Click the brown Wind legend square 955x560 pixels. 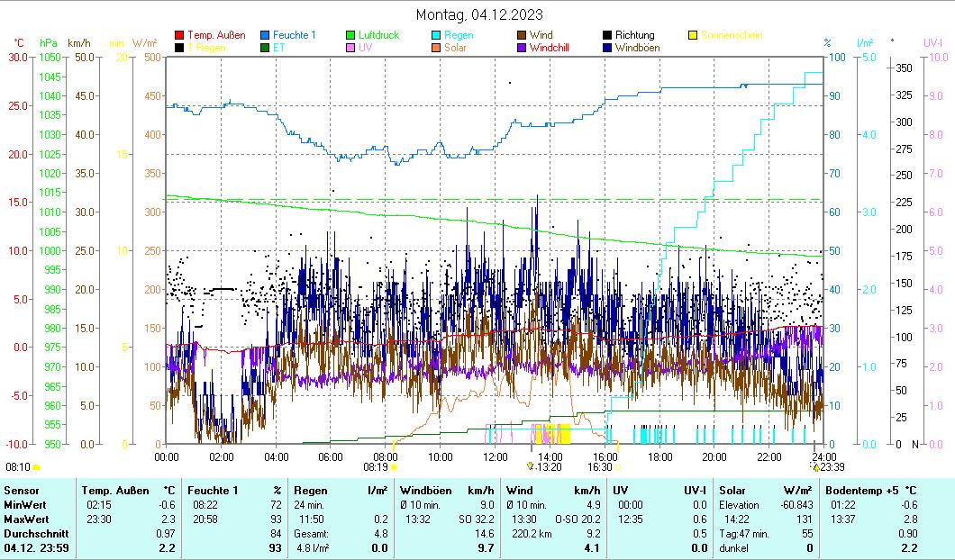tap(523, 35)
